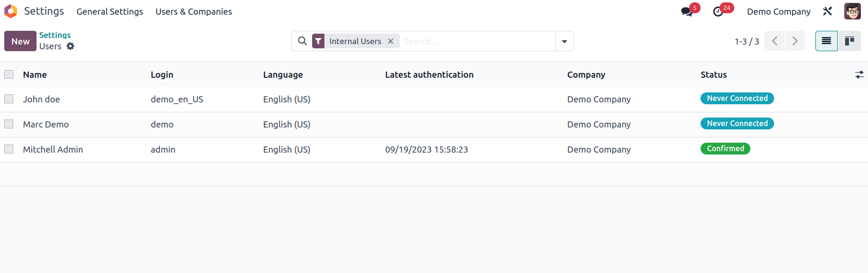Open the Odoo home menu icon

(10, 11)
